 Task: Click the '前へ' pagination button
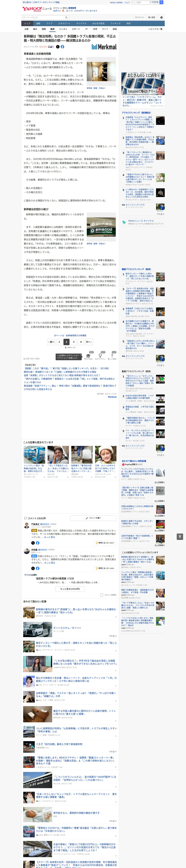coord(51,342)
